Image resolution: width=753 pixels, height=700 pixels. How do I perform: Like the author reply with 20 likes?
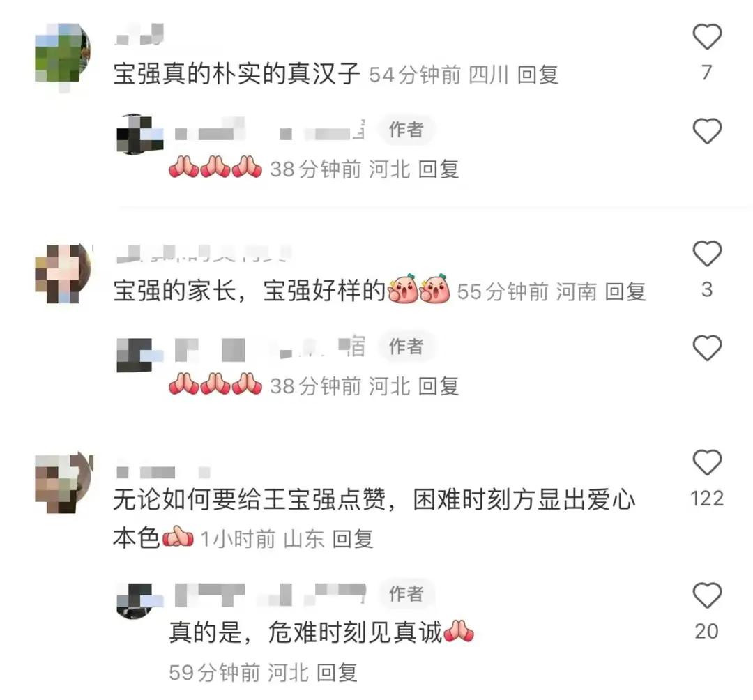pos(707,595)
